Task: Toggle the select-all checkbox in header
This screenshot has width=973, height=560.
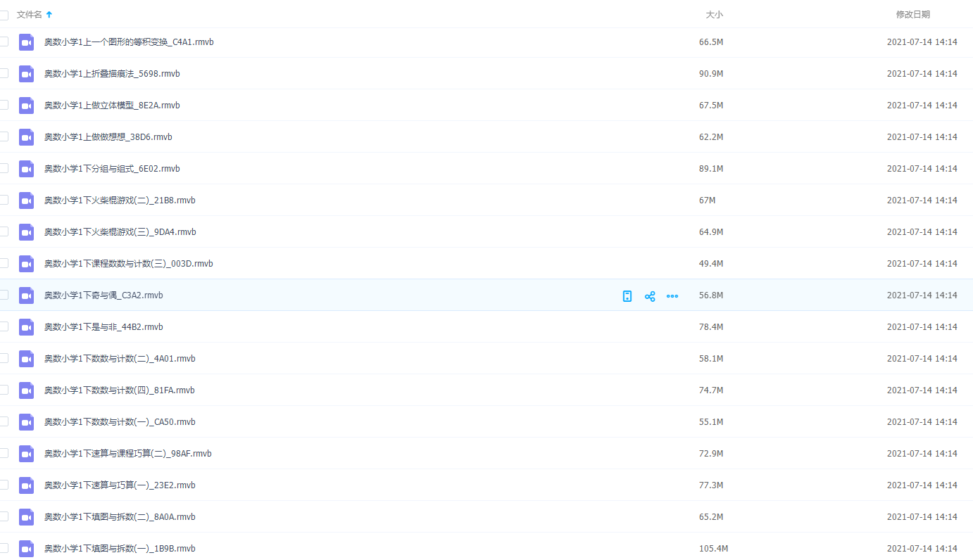Action: coord(4,15)
